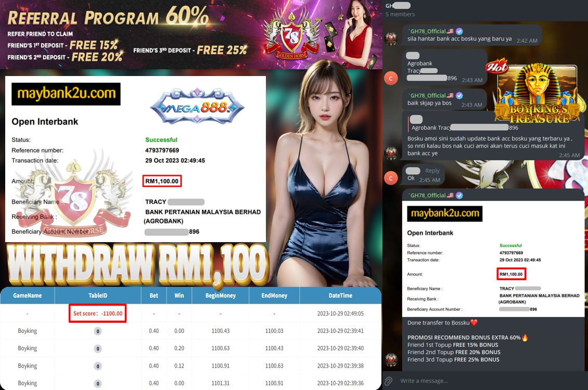Click reference number 4793797669 on left receipt
Screen dimensions: 588x390
click(162, 150)
